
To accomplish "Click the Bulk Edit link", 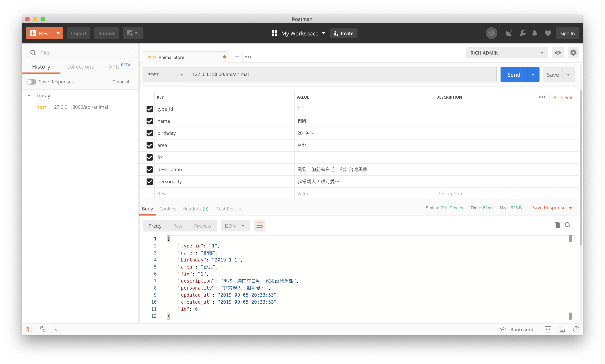I will coord(563,98).
